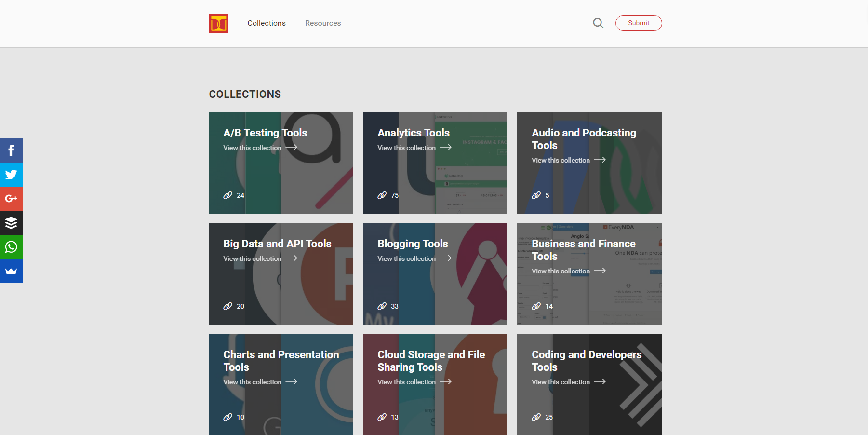Image resolution: width=868 pixels, height=435 pixels.
Task: Click link icon on Business and Finance card
Action: pos(536,306)
